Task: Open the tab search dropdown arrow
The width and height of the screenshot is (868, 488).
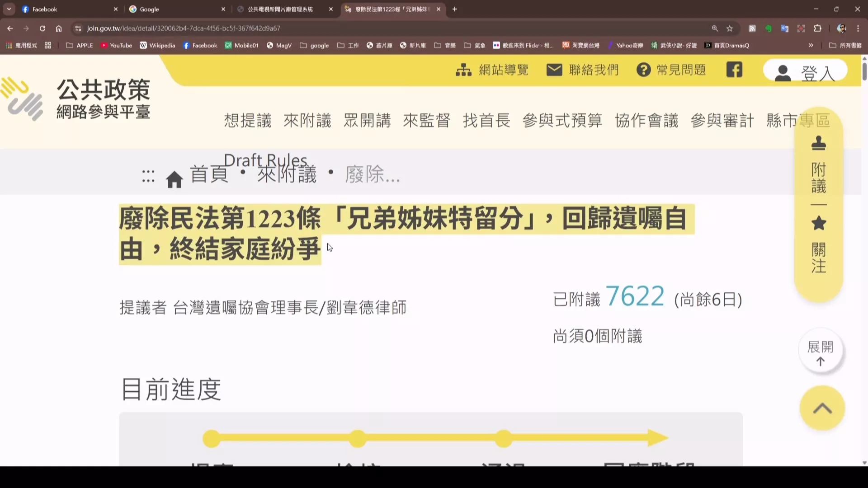Action: coord(9,9)
